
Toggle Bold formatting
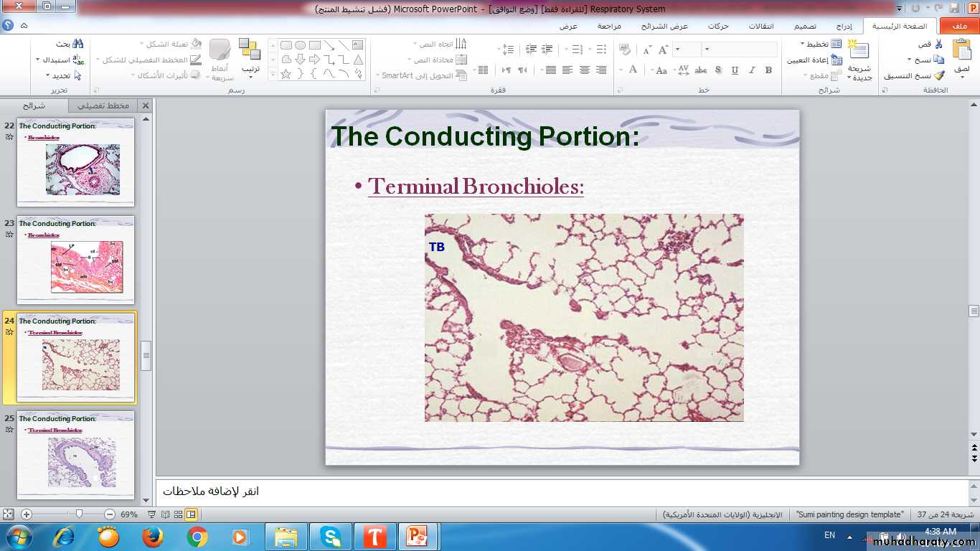click(768, 70)
